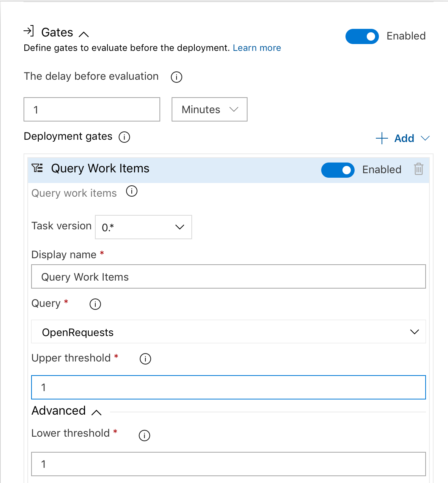Delete the gate using the trash icon

[418, 170]
